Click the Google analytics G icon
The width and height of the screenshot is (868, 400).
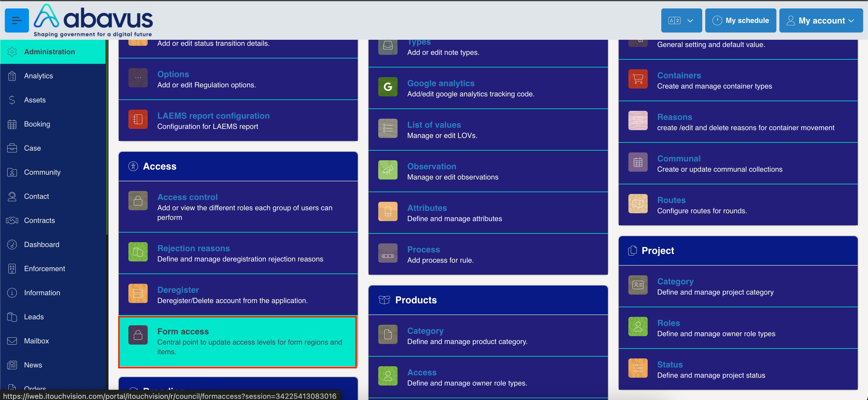[388, 87]
